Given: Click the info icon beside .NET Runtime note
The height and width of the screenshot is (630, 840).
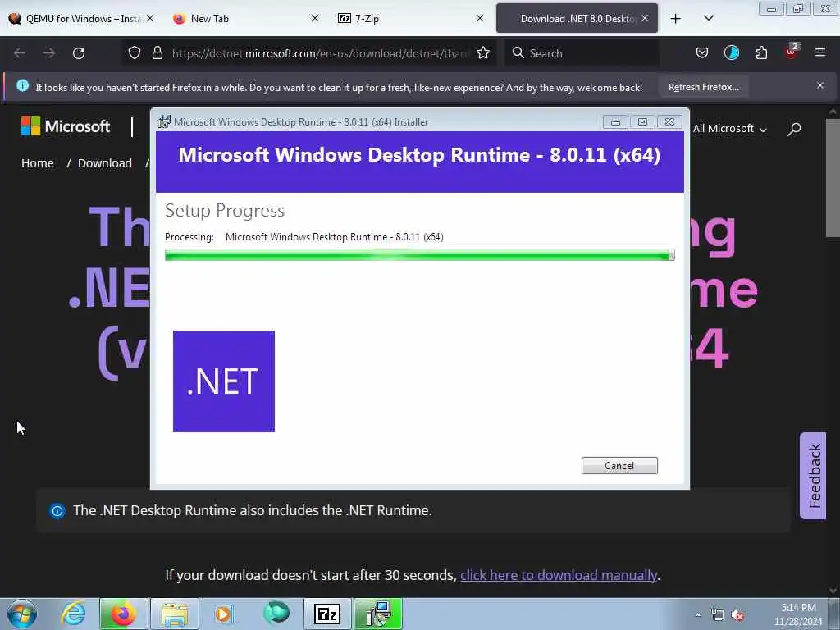Looking at the screenshot, I should point(57,510).
